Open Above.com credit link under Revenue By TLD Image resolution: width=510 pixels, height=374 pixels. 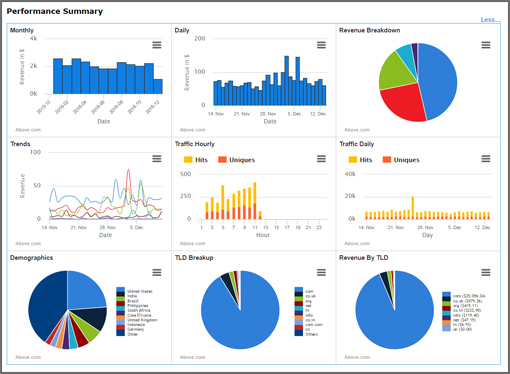pyautogui.click(x=357, y=357)
